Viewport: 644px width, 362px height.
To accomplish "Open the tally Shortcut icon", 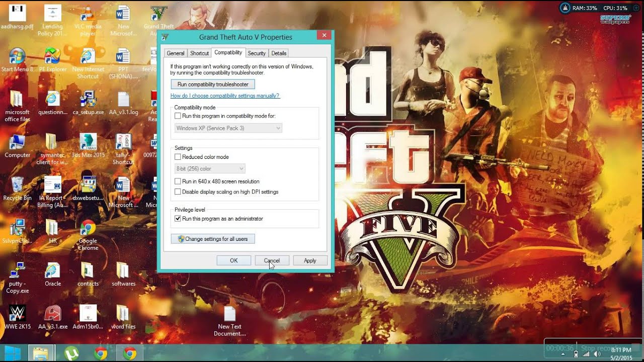I will click(x=123, y=149).
